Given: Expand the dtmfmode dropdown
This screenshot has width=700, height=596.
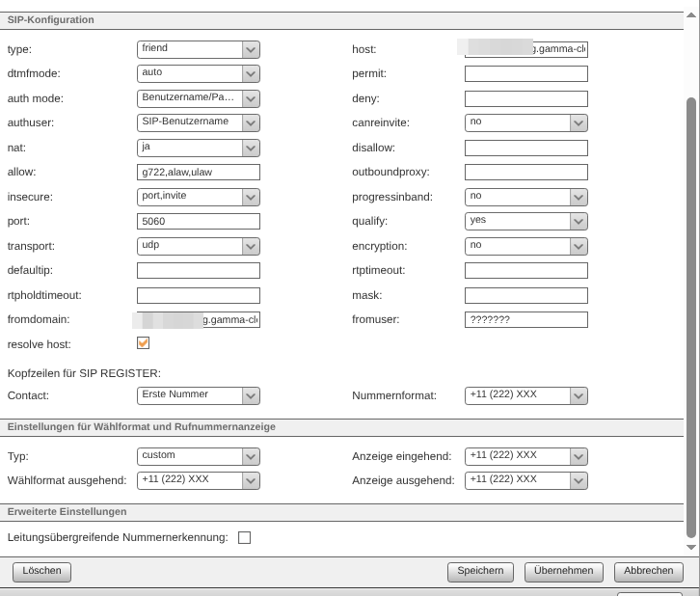Looking at the screenshot, I should pyautogui.click(x=199, y=73).
